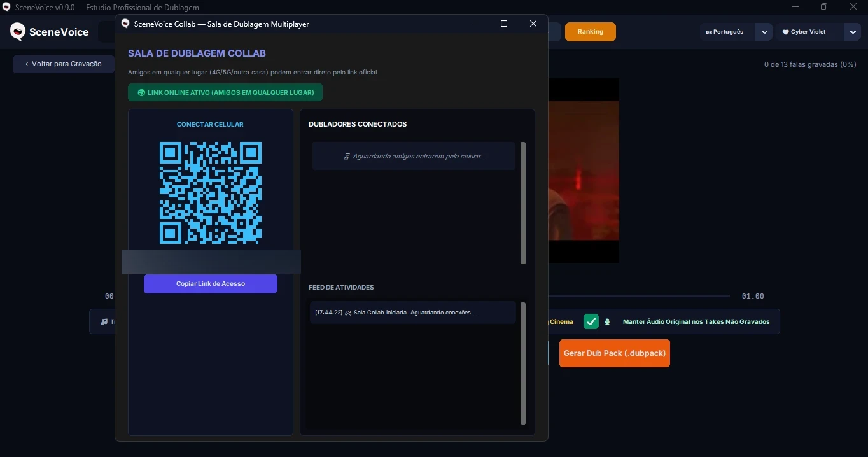868x457 pixels.
Task: Click the microphone icon beside Manter Áudio Original
Action: click(x=607, y=321)
